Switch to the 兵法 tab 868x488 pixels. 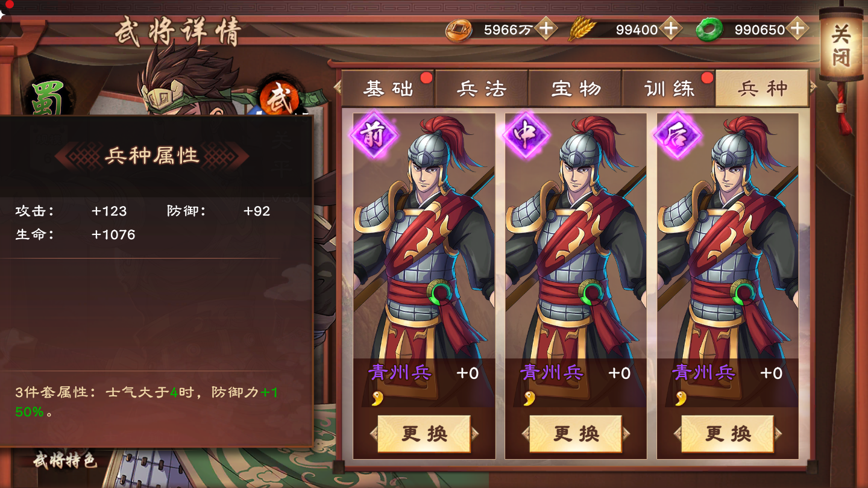(482, 89)
